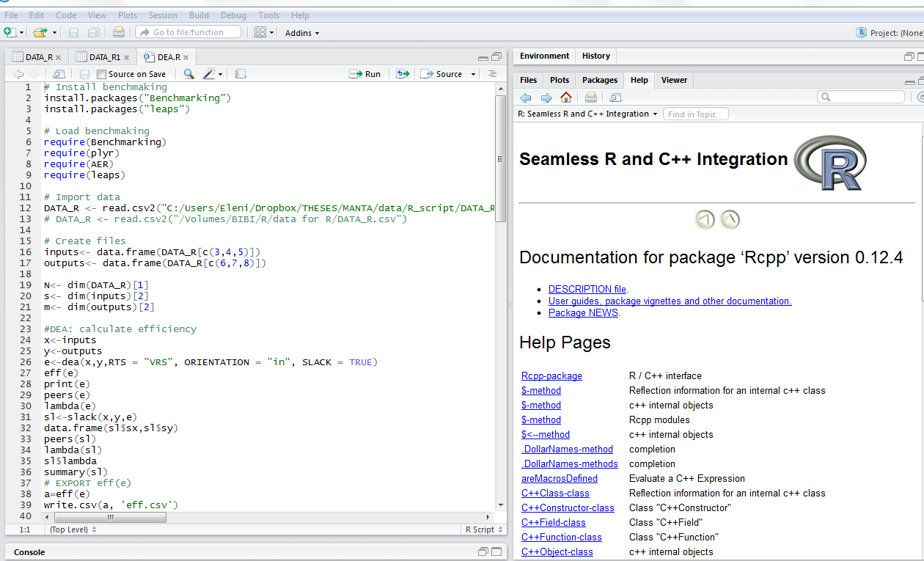Click the Compile Notebook icon
The height and width of the screenshot is (561, 924).
tap(241, 74)
